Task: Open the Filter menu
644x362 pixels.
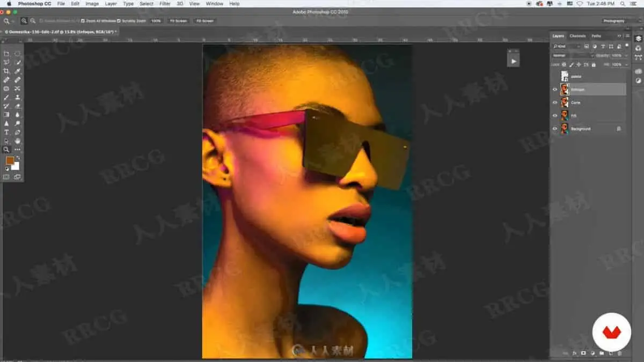Action: click(x=165, y=3)
